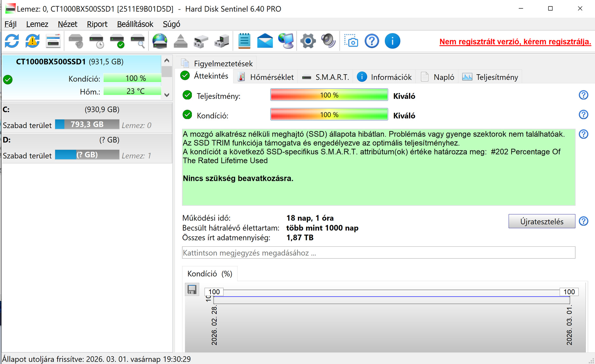Open the Fájl menu

pos(11,24)
